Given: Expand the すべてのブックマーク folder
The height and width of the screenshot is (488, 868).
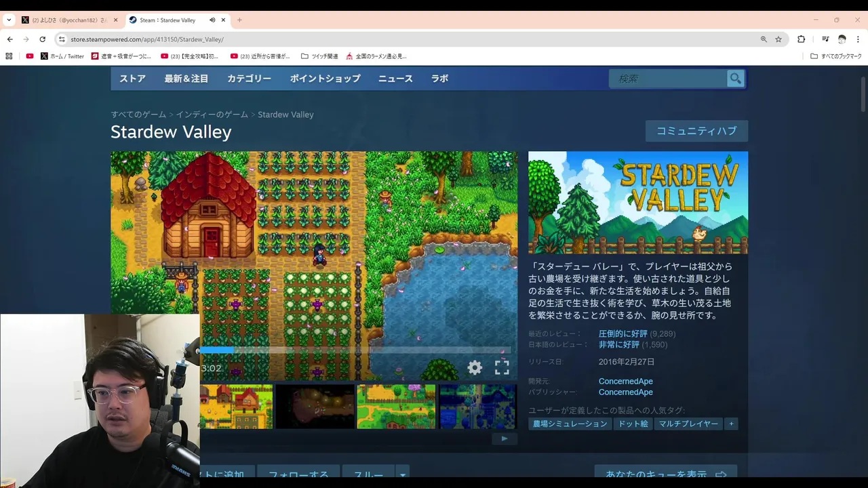Looking at the screenshot, I should (x=836, y=56).
